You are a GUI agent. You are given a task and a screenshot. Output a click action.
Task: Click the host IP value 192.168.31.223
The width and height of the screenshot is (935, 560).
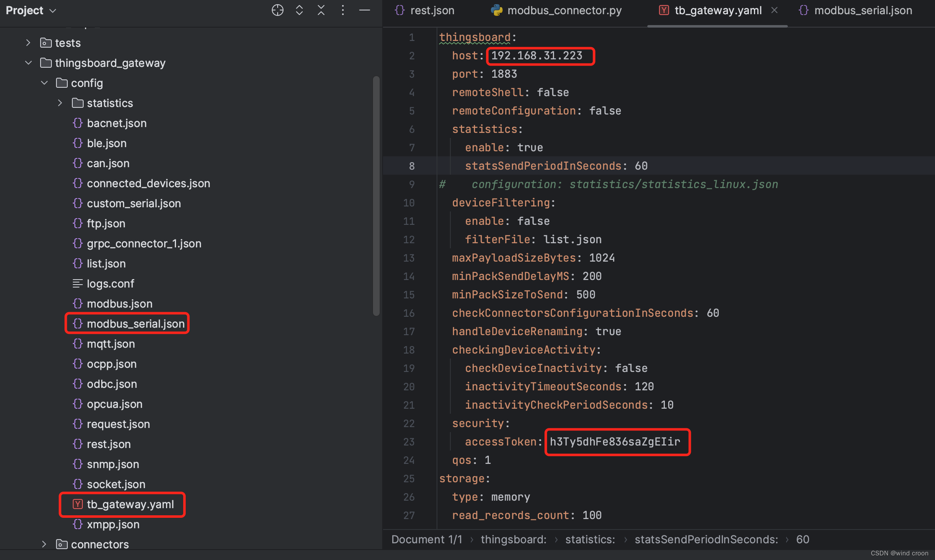tap(536, 56)
